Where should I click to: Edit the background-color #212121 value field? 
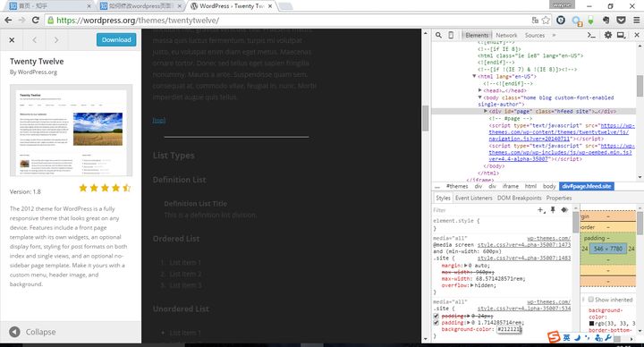point(509,329)
